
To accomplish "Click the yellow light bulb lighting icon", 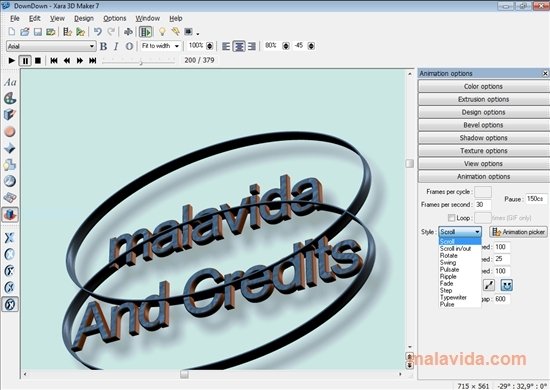I will tap(162, 32).
